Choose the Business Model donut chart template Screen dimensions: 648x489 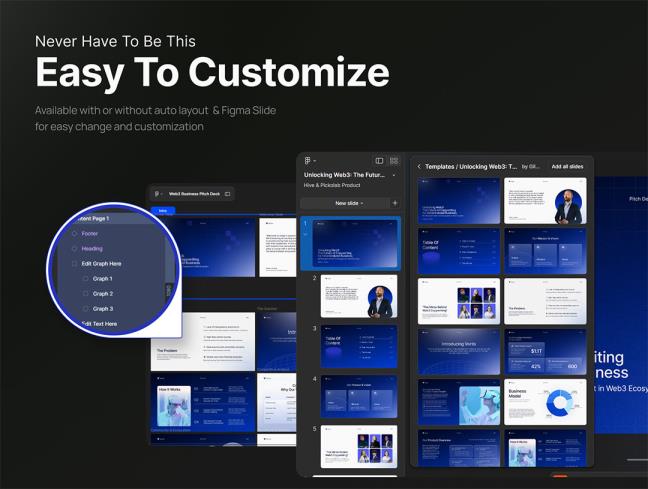pyautogui.click(x=545, y=402)
